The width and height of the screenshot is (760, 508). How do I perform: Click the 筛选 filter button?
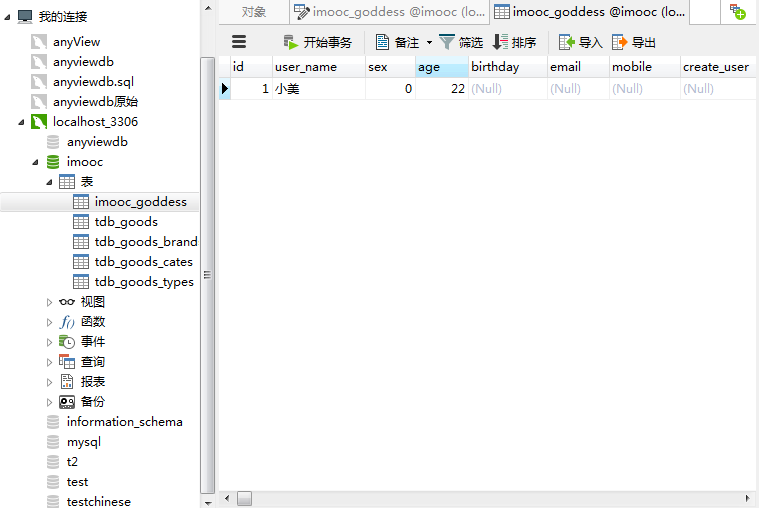click(461, 43)
